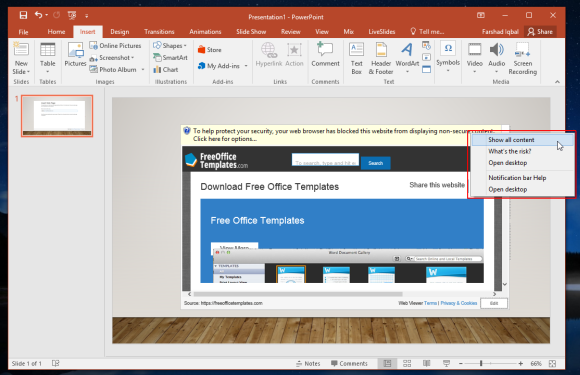Viewport: 580px width, 375px height.
Task: Toggle the Comments pane
Action: click(x=349, y=364)
